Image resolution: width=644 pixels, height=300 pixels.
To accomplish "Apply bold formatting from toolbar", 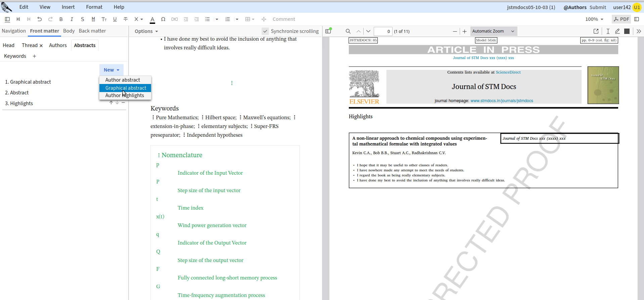I will pos(61,19).
